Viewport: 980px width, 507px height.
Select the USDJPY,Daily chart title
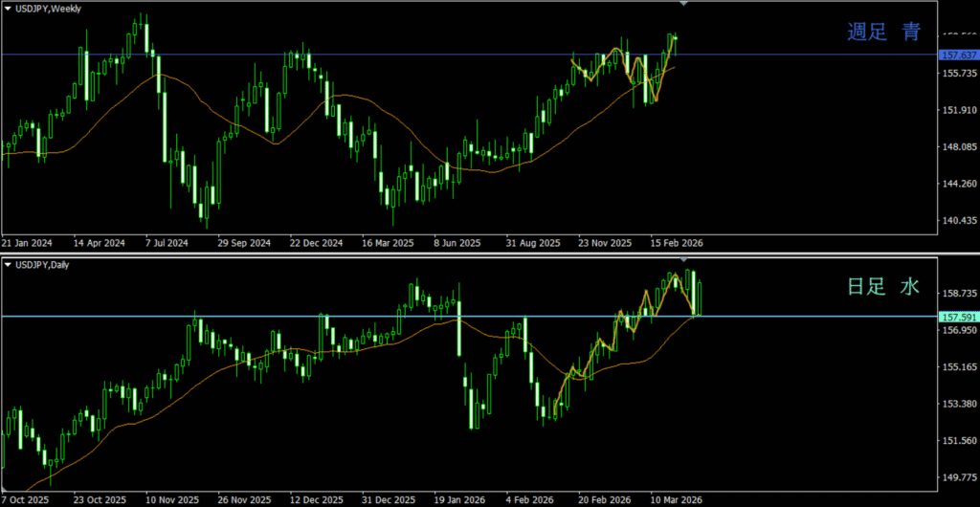click(x=44, y=263)
